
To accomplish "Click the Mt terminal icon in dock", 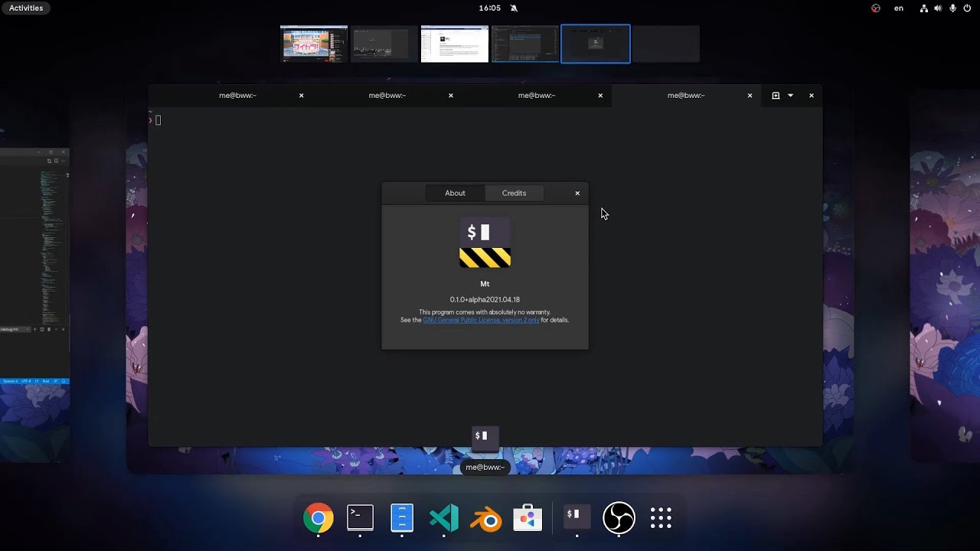I will pos(577,517).
